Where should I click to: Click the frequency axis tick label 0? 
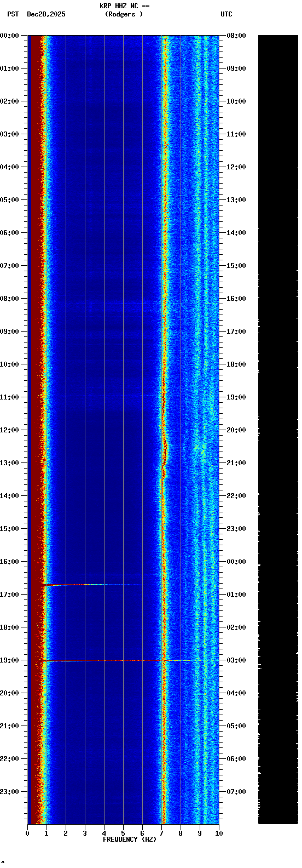[x=27, y=833]
